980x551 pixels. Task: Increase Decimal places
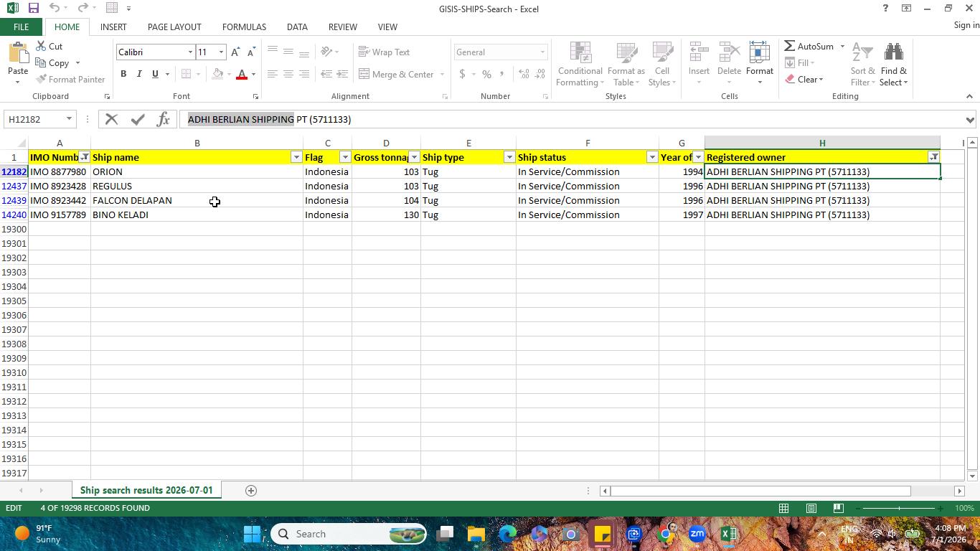(x=524, y=74)
